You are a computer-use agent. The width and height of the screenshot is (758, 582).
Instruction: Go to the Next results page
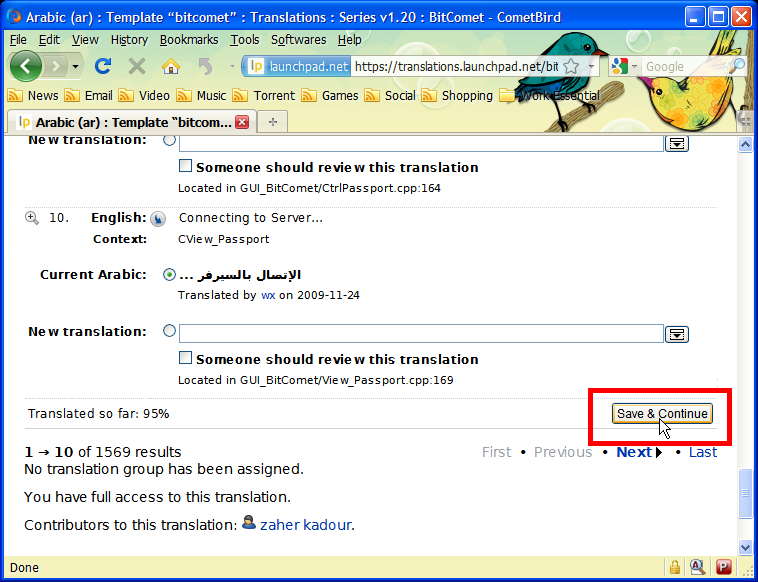[634, 452]
